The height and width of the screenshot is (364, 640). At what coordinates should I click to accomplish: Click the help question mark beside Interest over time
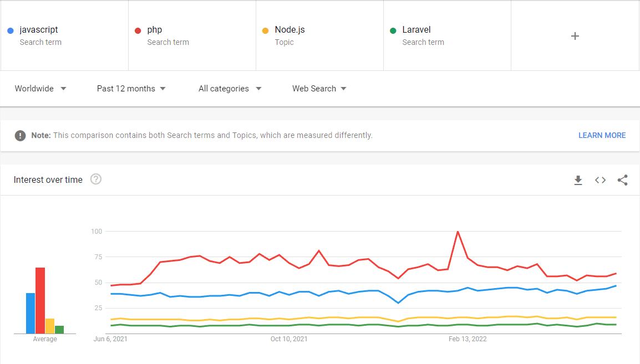click(x=95, y=179)
